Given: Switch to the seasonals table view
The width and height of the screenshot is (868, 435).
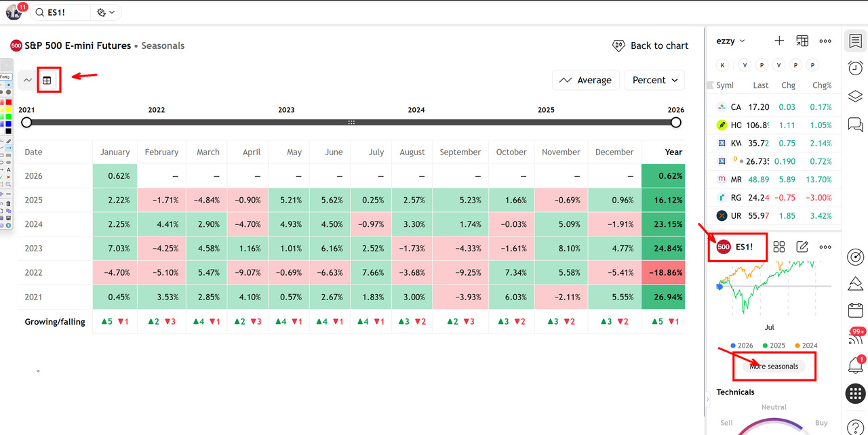Looking at the screenshot, I should pyautogui.click(x=47, y=80).
